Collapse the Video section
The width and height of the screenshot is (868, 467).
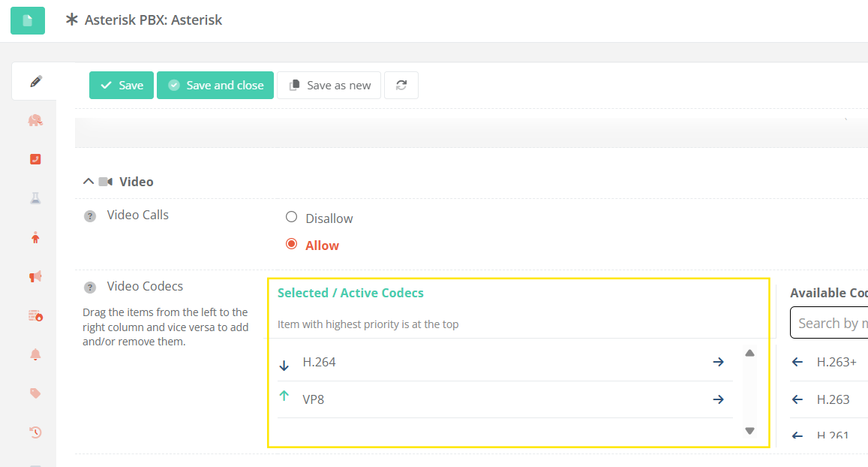tap(88, 181)
